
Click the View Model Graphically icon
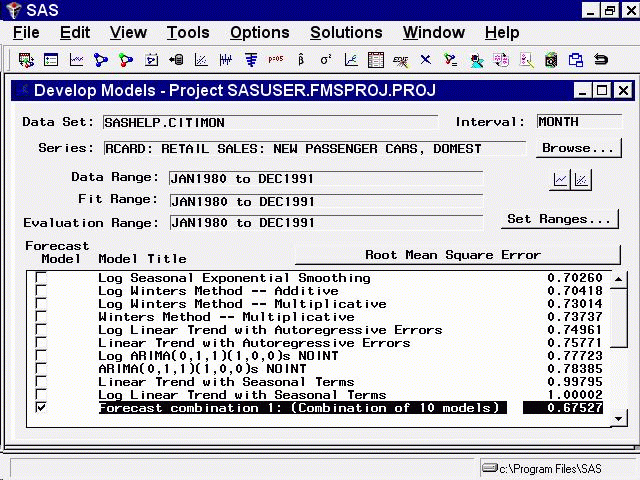(x=581, y=180)
